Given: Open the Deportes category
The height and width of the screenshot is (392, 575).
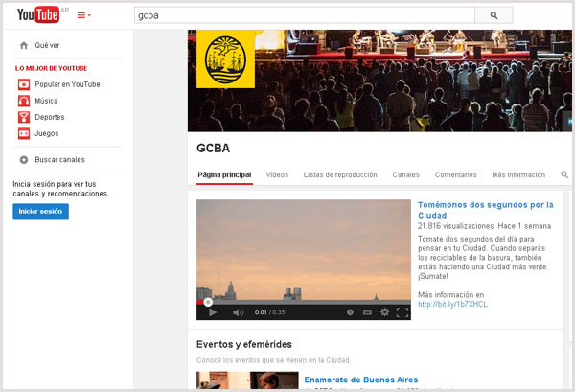Looking at the screenshot, I should [x=50, y=117].
